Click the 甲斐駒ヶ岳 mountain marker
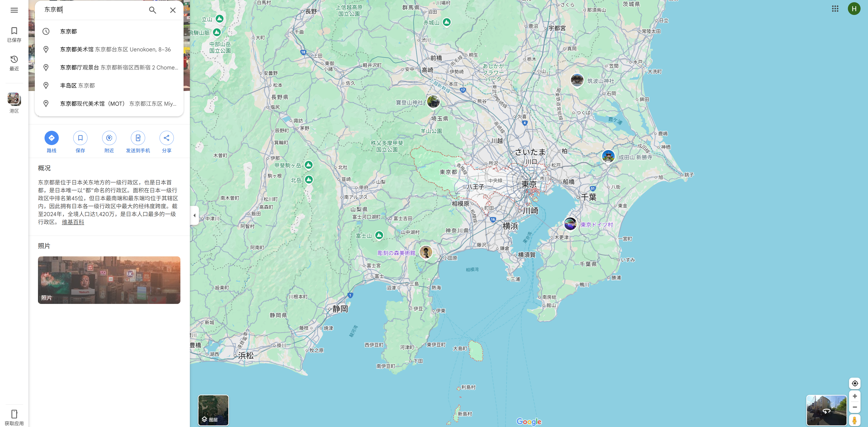Screen dimensions: 868x427 (x=309, y=165)
